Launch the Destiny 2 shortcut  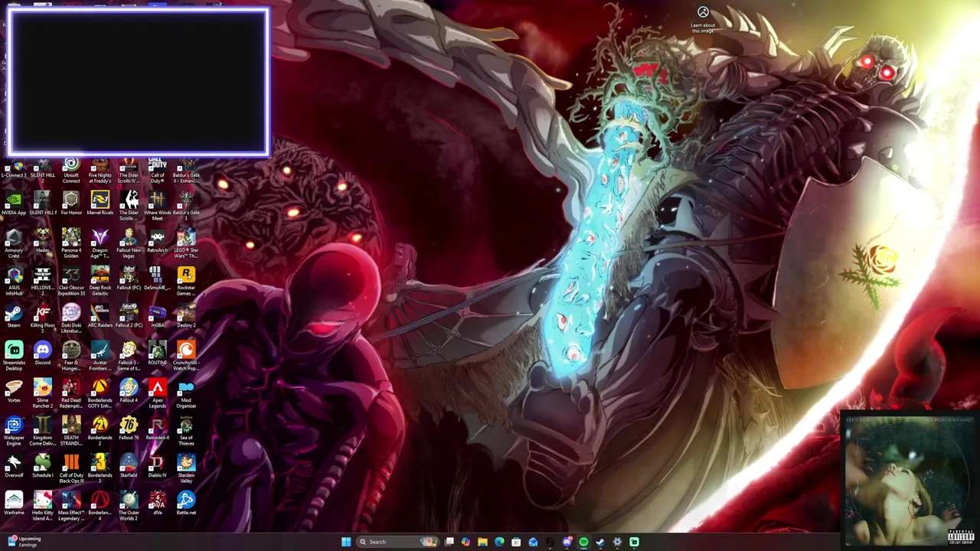(x=186, y=316)
